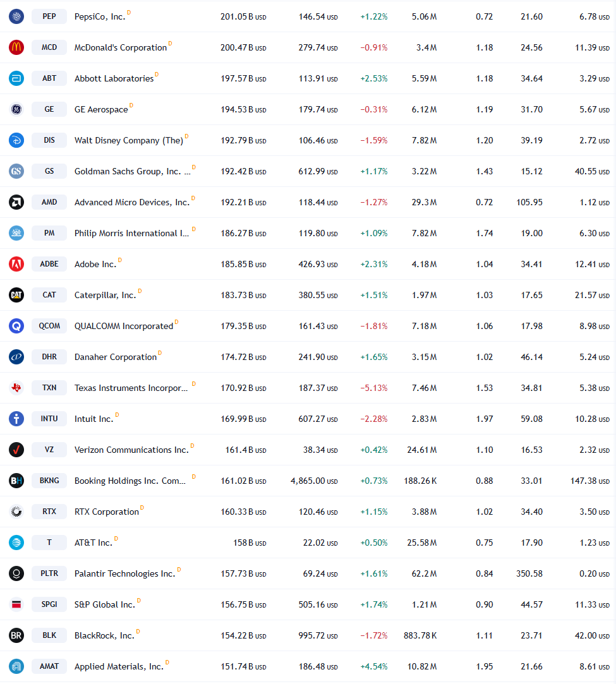Open the Texas Instruments company link
The height and width of the screenshot is (684, 616).
[x=131, y=388]
